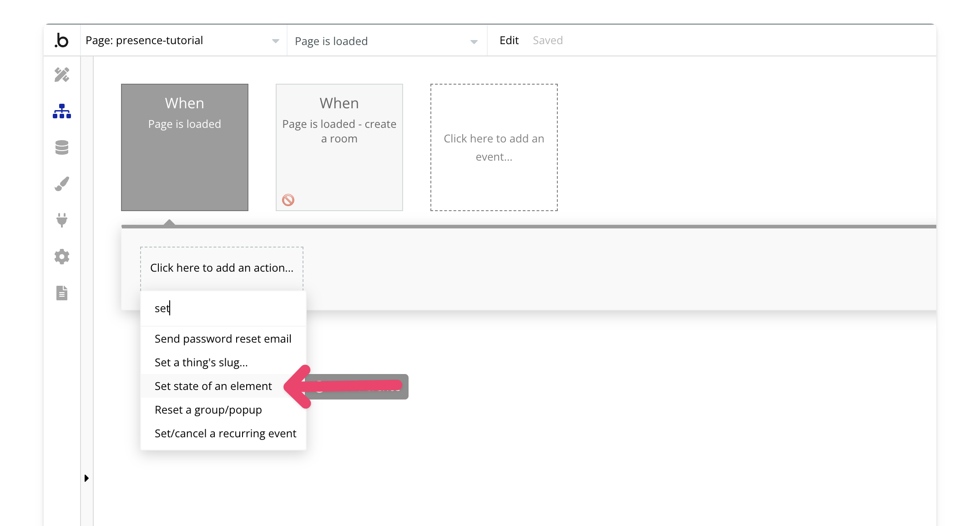Click the pages/document icon
The width and height of the screenshot is (980, 526).
pyautogui.click(x=63, y=293)
